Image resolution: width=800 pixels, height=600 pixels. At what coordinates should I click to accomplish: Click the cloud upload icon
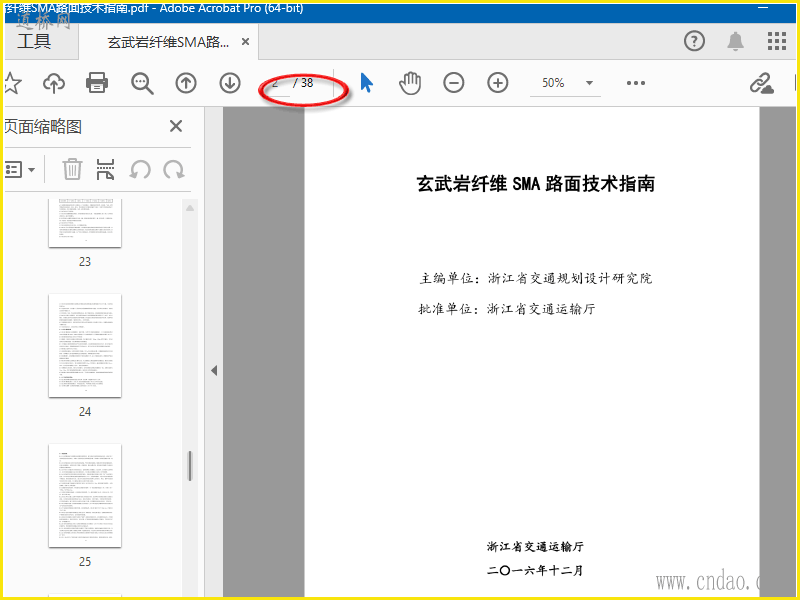pyautogui.click(x=54, y=83)
